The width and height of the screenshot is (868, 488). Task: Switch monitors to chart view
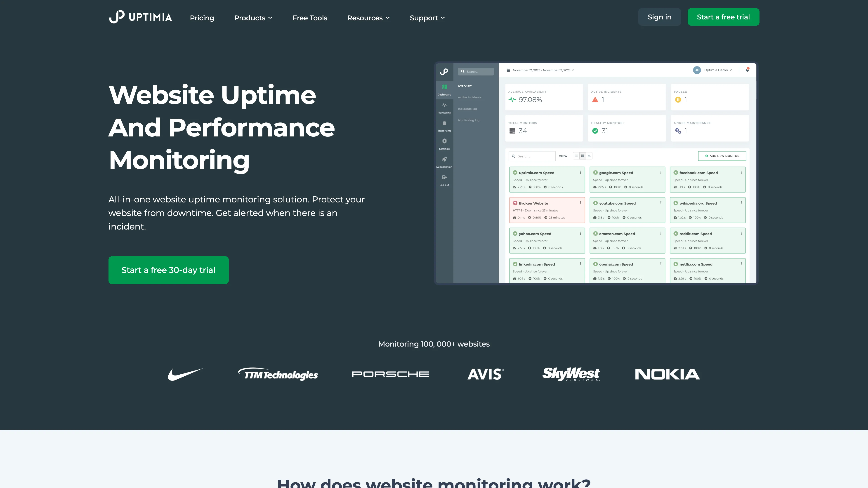click(x=589, y=156)
